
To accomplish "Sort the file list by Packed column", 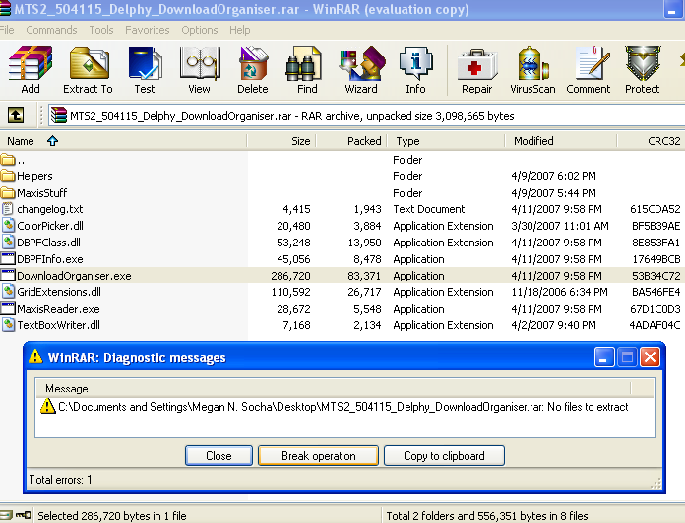I will [x=352, y=141].
